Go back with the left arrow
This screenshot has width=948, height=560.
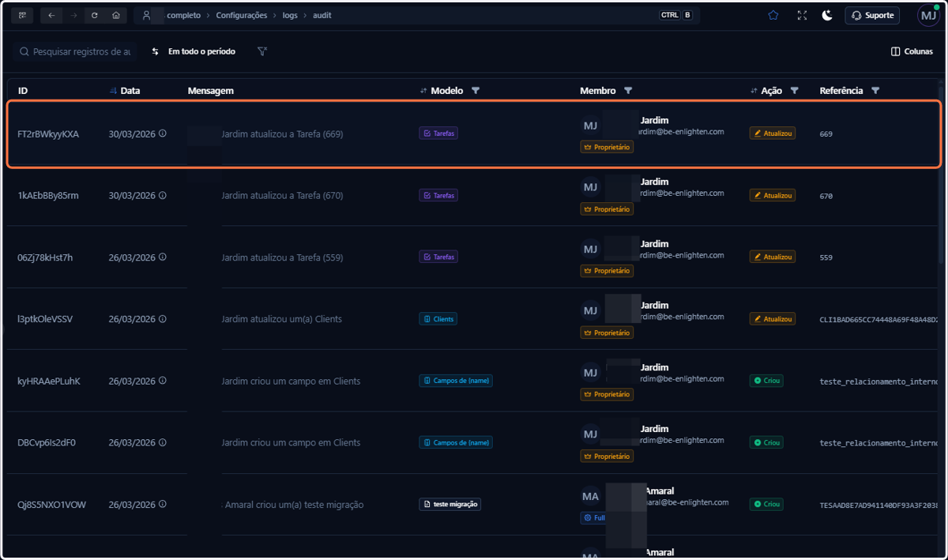(51, 15)
